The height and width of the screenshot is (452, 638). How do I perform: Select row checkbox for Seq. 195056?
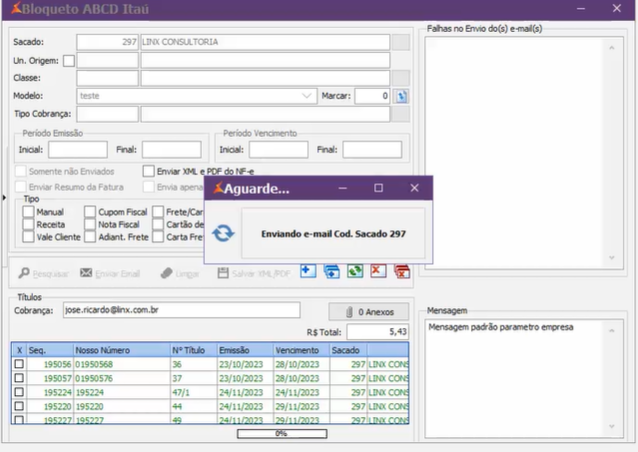[x=19, y=364]
